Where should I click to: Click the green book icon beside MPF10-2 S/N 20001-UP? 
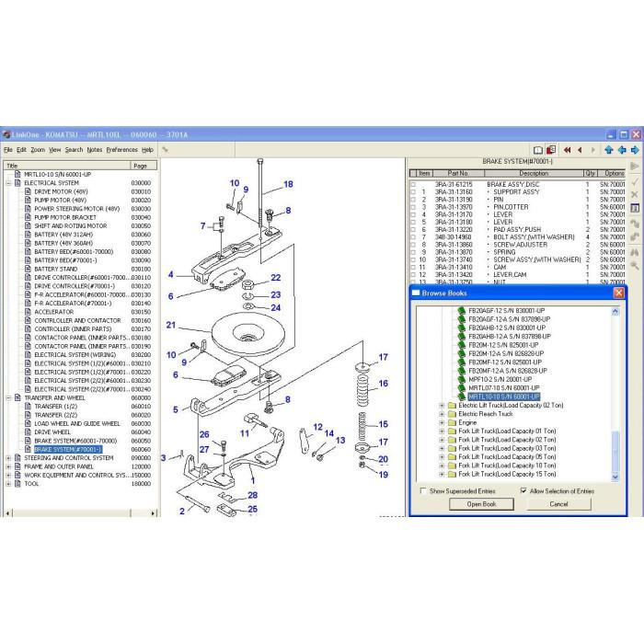point(462,379)
